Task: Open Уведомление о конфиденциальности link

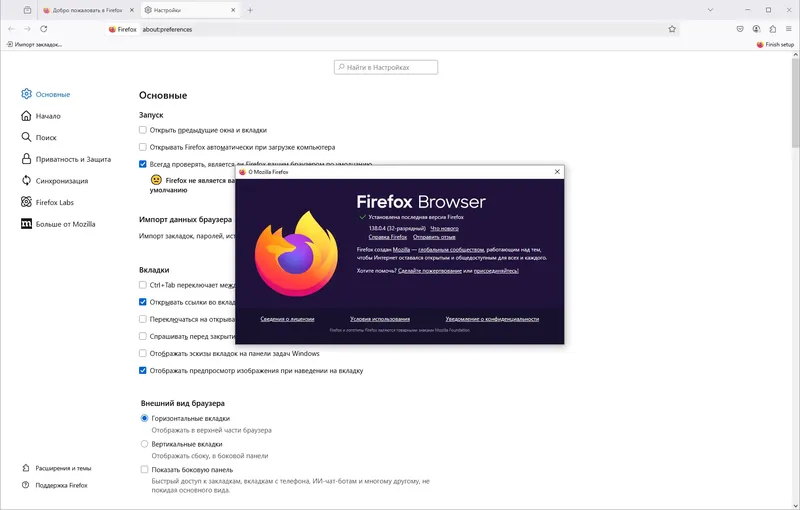Action: point(492,319)
